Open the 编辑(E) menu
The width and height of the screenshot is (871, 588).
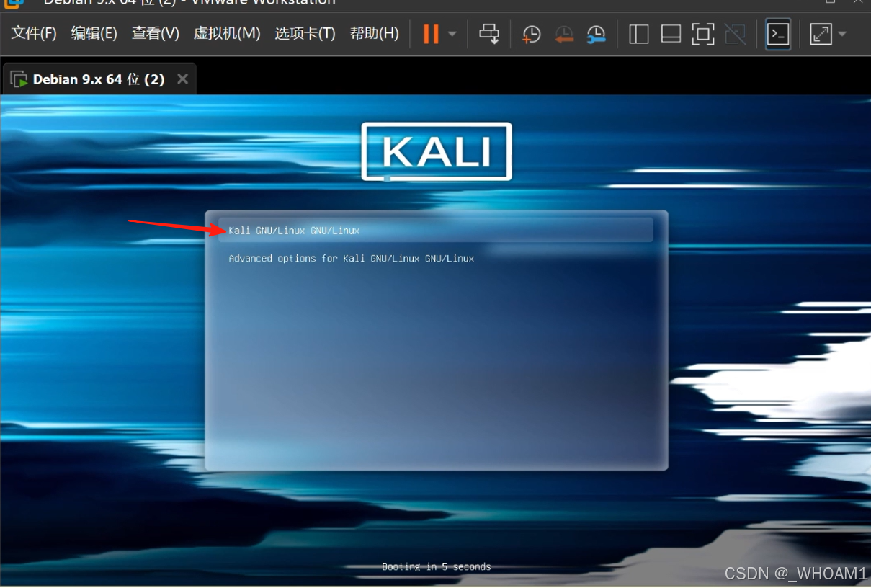click(94, 33)
